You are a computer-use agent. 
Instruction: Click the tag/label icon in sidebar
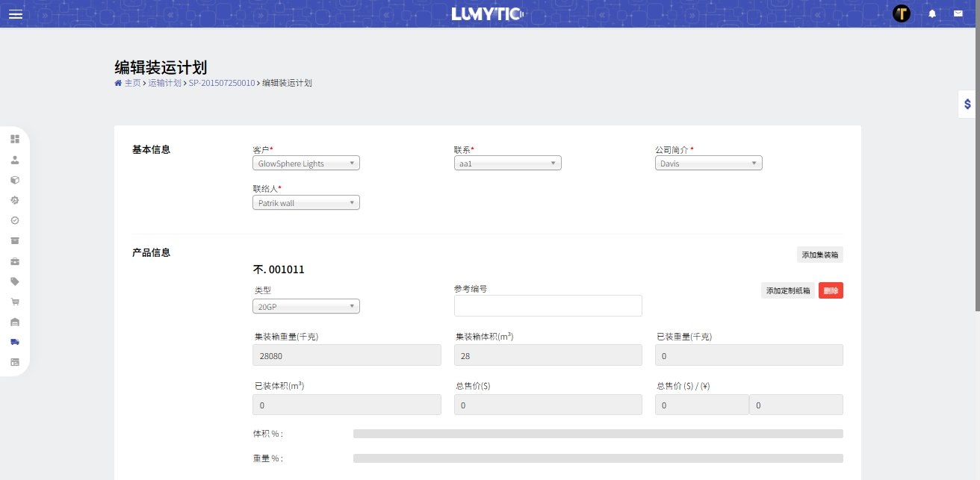[x=15, y=281]
